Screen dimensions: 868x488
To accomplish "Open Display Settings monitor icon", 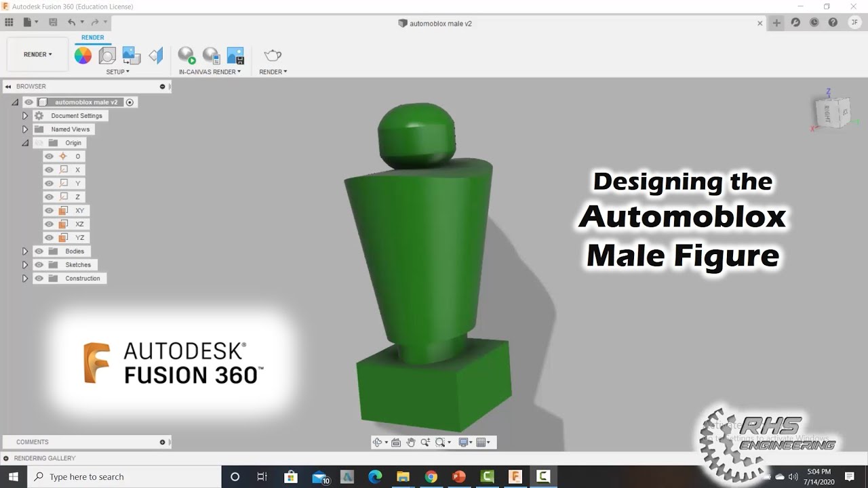I will click(x=463, y=443).
